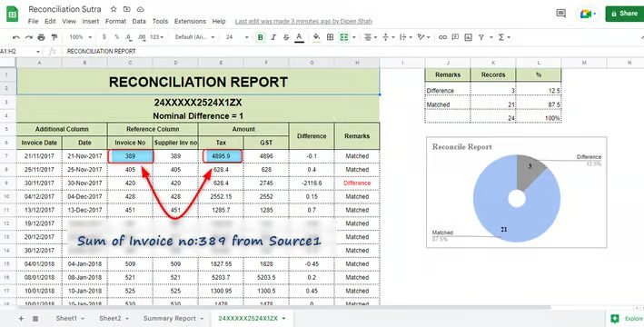The width and height of the screenshot is (644, 327).
Task: Open the font size dropdown
Action: pos(237,37)
